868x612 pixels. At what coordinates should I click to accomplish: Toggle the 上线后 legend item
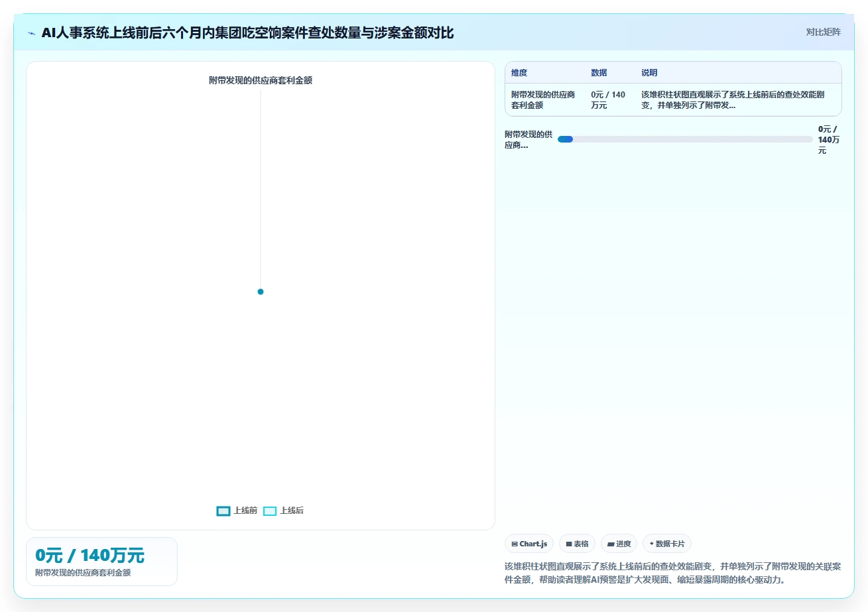click(x=283, y=511)
